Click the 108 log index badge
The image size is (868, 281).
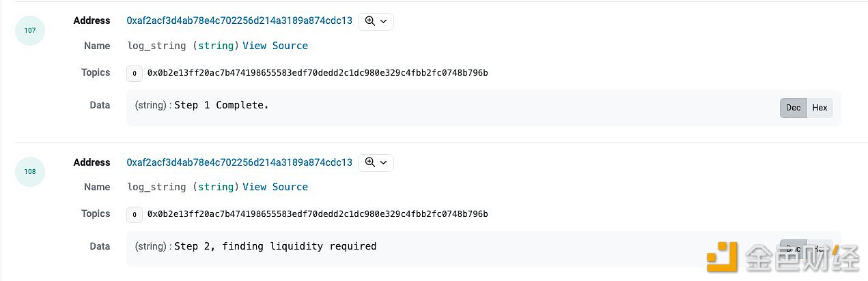(x=30, y=172)
